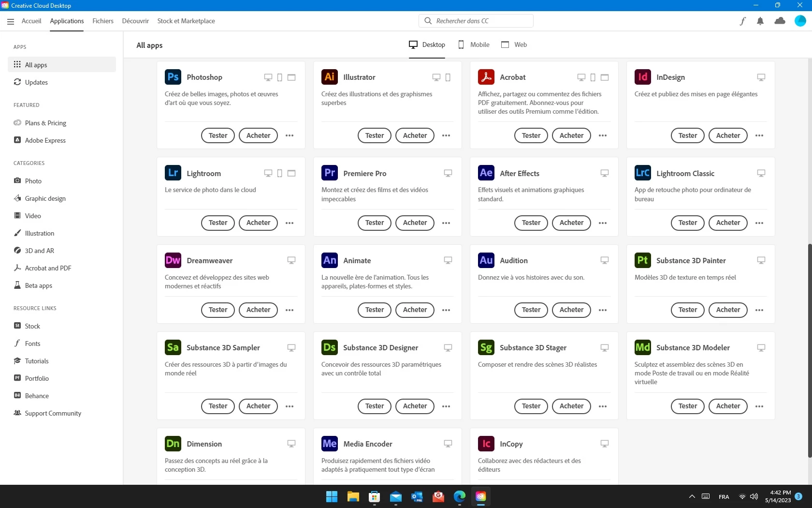Screen dimensions: 812x508
Task: Click Acheter for Lightroom Classic
Action: coord(728,223)
